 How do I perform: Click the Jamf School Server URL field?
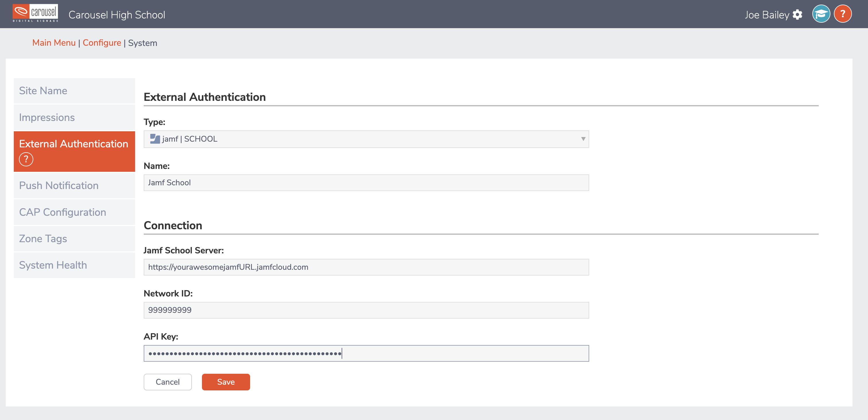coord(366,267)
